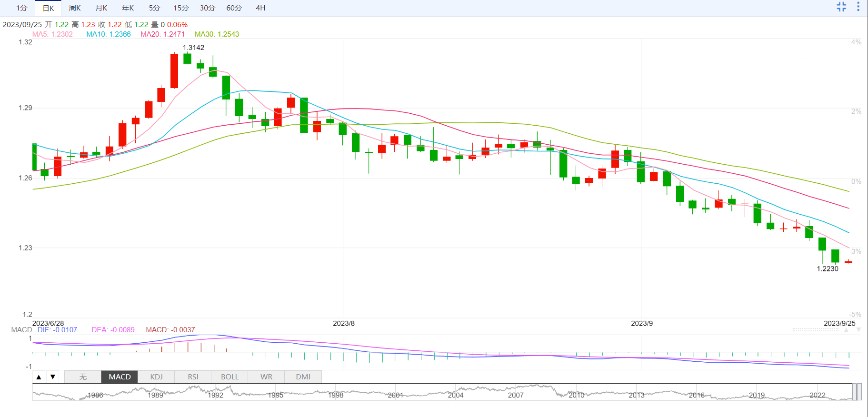The image size is (868, 417).
Task: Click the down arrow indicator button
Action: (53, 377)
